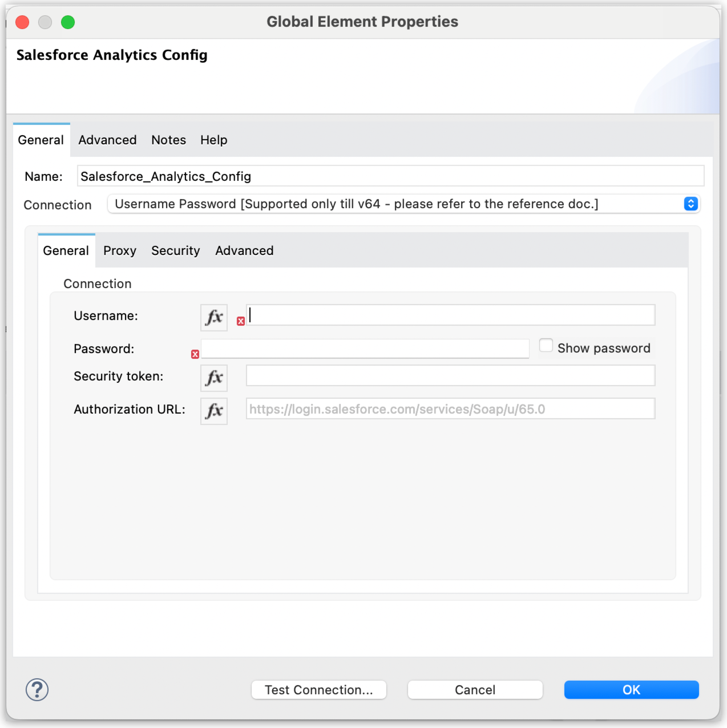Click the dropdown stepper on the Connection field

691,204
